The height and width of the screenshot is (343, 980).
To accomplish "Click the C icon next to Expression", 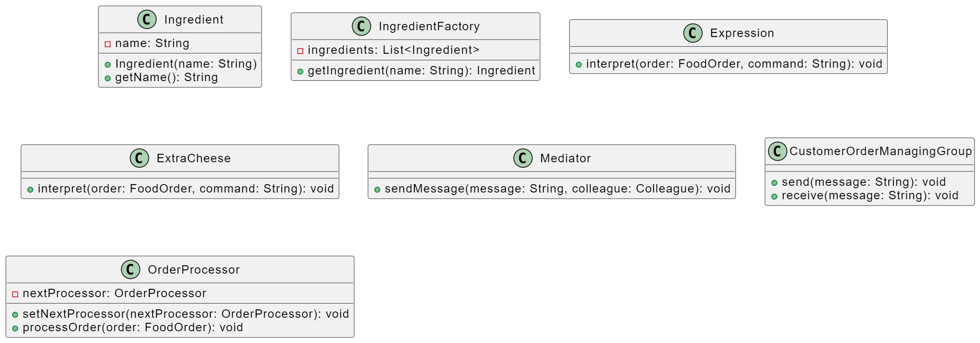I will (693, 33).
